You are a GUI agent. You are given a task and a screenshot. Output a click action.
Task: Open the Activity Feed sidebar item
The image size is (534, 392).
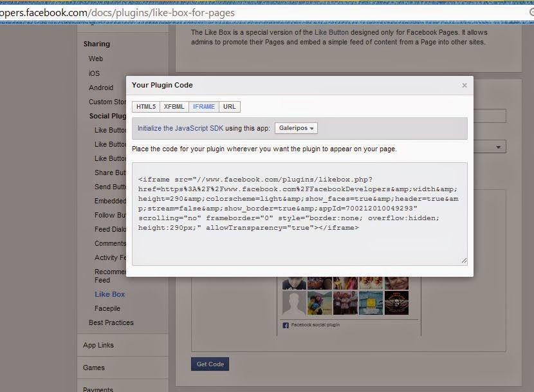(111, 257)
